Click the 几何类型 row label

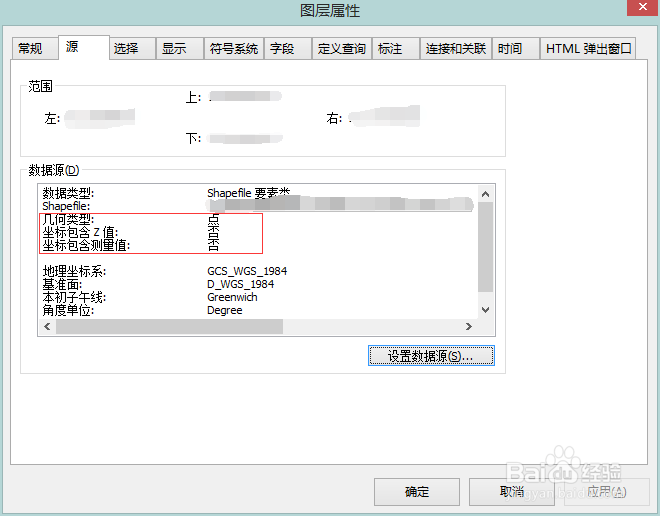coord(68,219)
